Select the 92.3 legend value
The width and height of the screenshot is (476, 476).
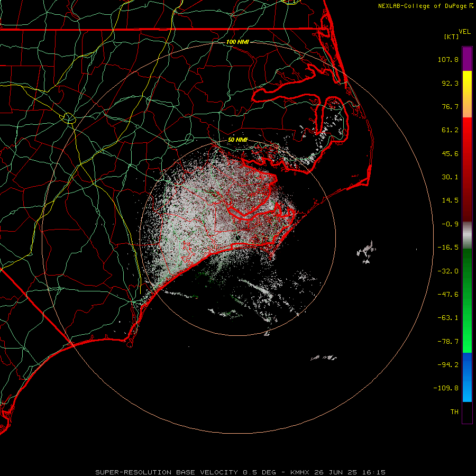coord(450,83)
